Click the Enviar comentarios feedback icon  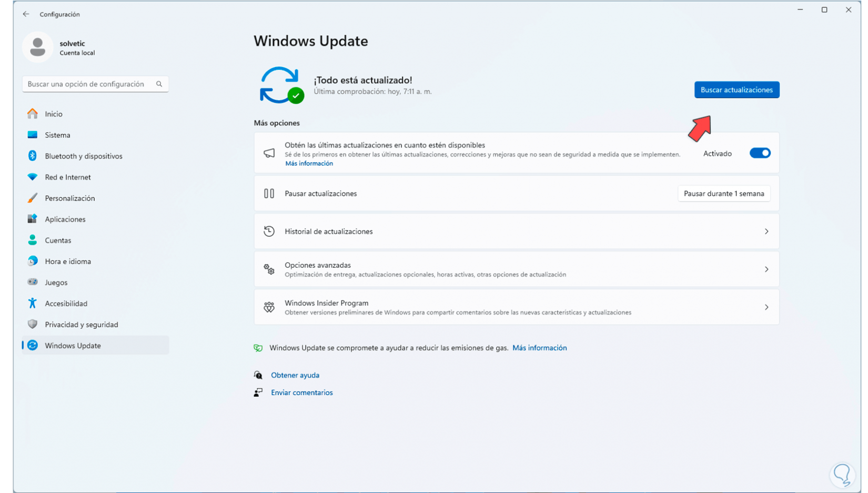(x=258, y=393)
